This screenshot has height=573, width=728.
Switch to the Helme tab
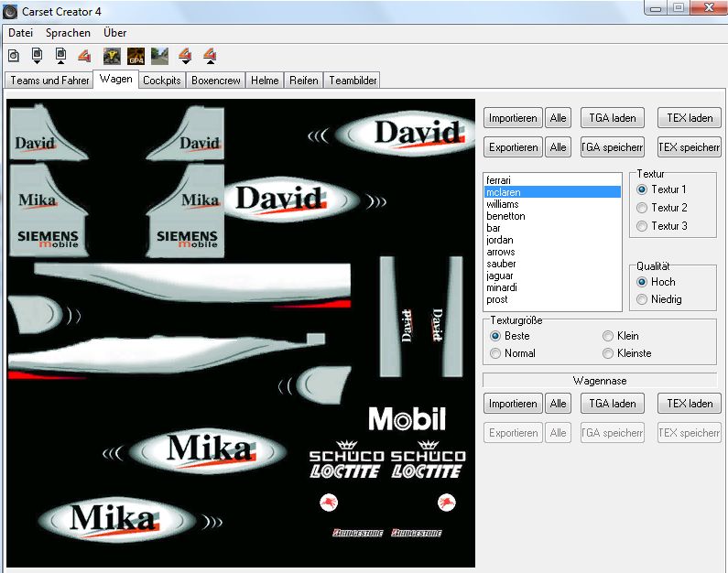point(265,81)
